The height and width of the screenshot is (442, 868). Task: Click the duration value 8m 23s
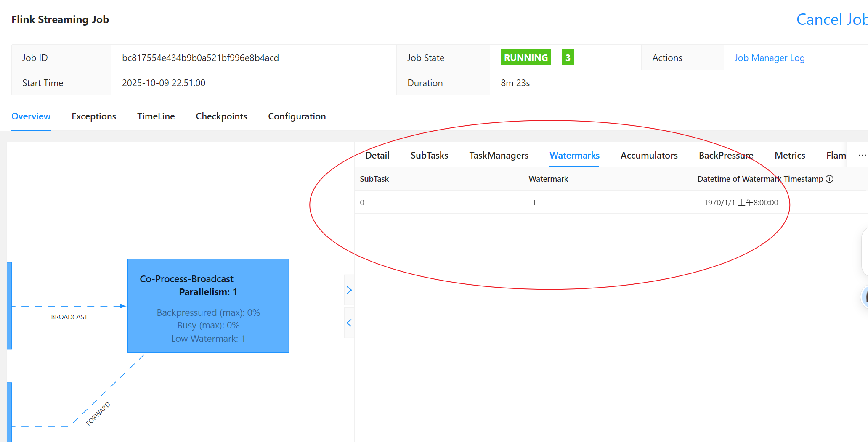[x=515, y=83]
